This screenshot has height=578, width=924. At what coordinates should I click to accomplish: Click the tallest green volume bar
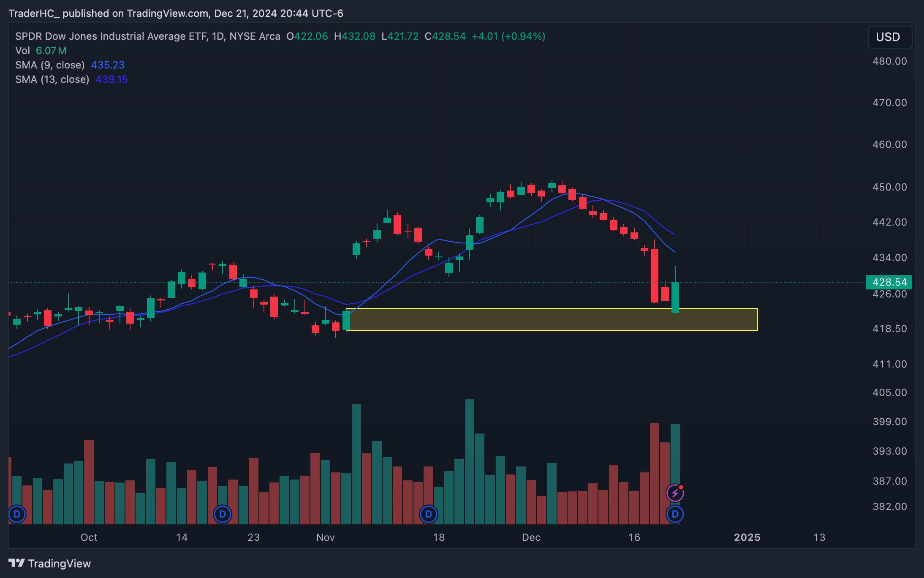(x=469, y=461)
